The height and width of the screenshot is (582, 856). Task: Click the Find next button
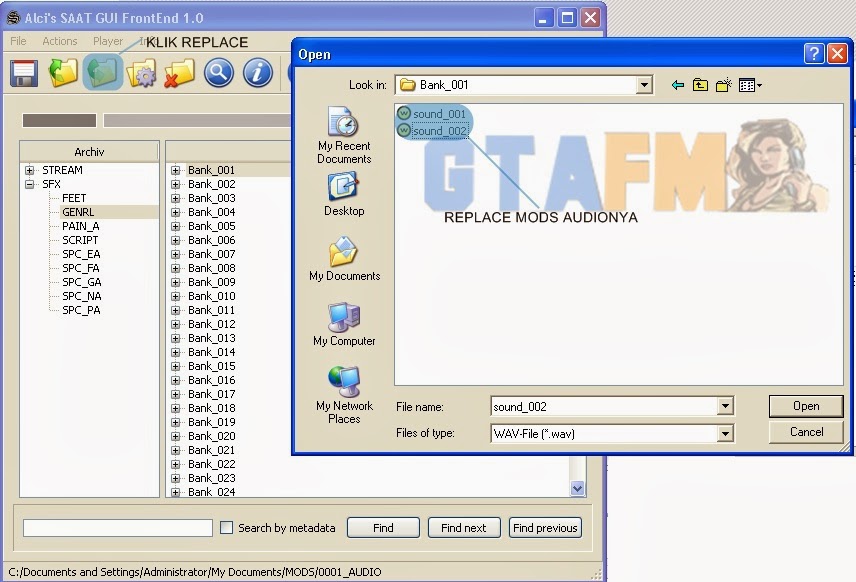click(463, 528)
